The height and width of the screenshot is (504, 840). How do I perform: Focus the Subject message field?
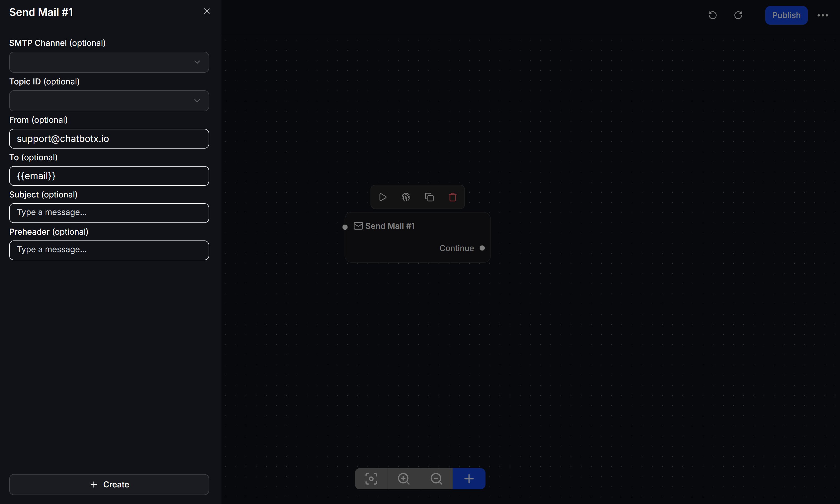click(x=109, y=213)
